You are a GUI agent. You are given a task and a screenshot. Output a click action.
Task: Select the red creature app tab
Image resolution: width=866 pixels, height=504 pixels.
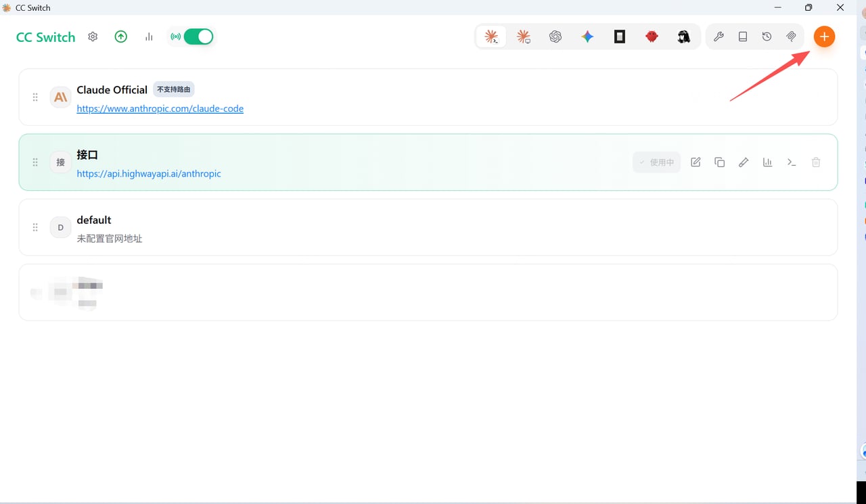(x=652, y=37)
